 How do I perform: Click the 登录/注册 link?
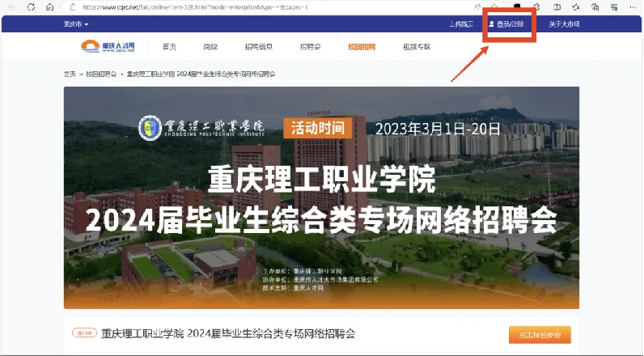tap(506, 24)
